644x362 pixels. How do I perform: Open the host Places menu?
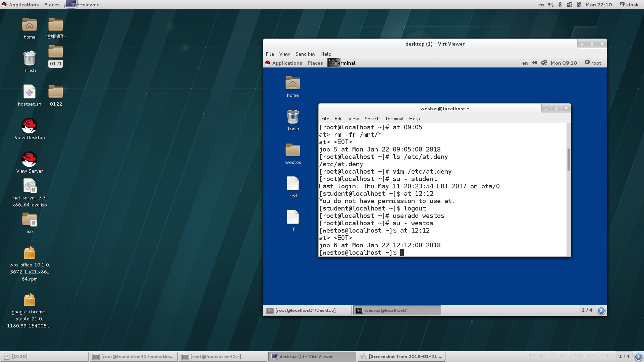point(52,5)
